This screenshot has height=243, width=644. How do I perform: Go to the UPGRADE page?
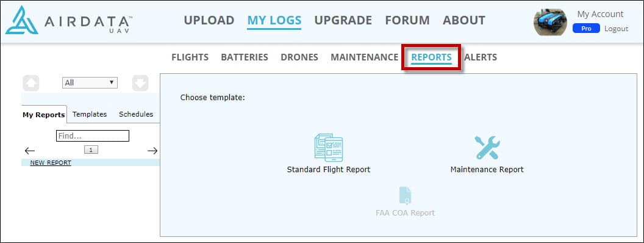click(x=343, y=20)
